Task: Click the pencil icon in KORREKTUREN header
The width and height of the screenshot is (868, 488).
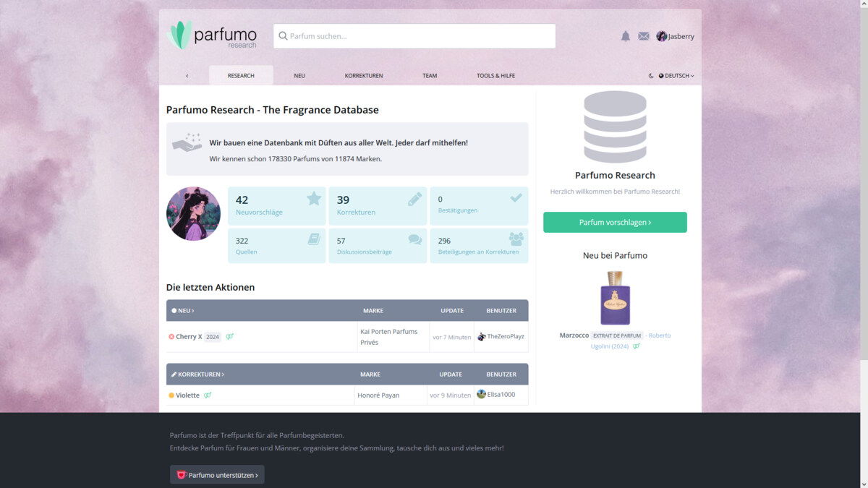Action: click(174, 374)
